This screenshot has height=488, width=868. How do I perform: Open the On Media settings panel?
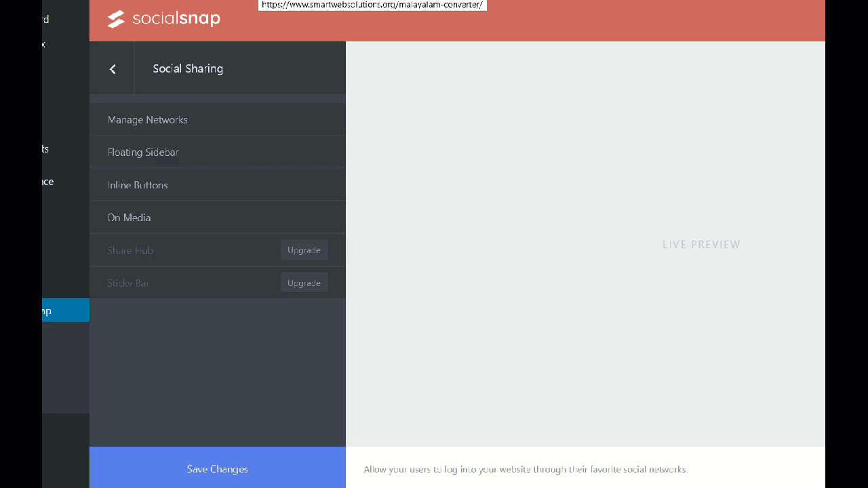point(129,218)
